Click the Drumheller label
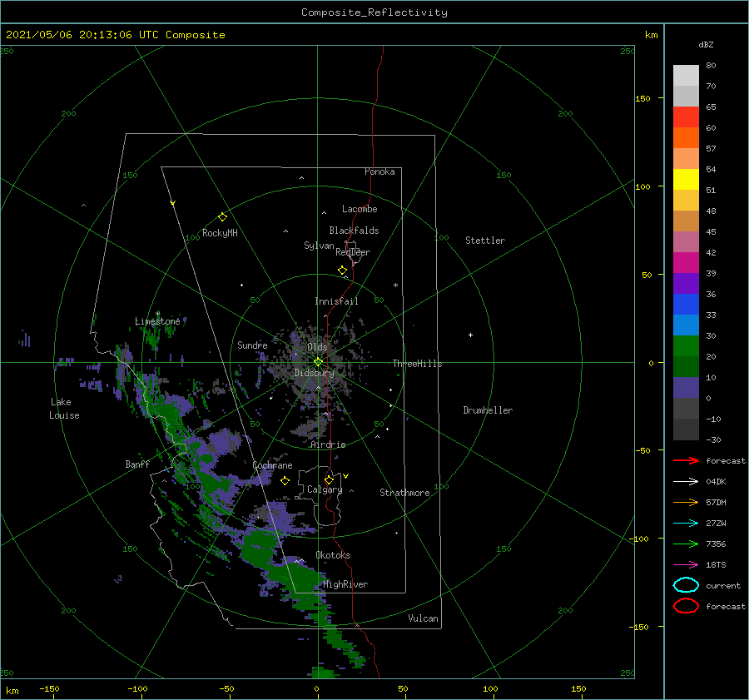This screenshot has width=749, height=700. tap(488, 410)
